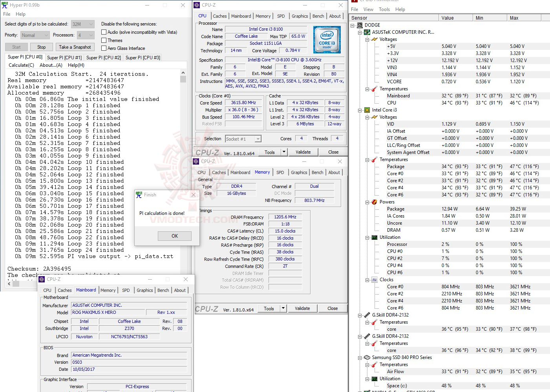
Task: Click the Temperatures icon under Samsung SSD 840 PRO
Action: click(x=375, y=365)
